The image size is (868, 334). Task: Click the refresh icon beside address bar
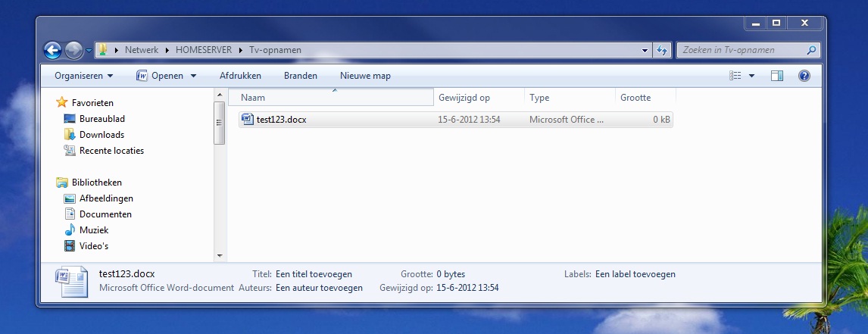(662, 51)
